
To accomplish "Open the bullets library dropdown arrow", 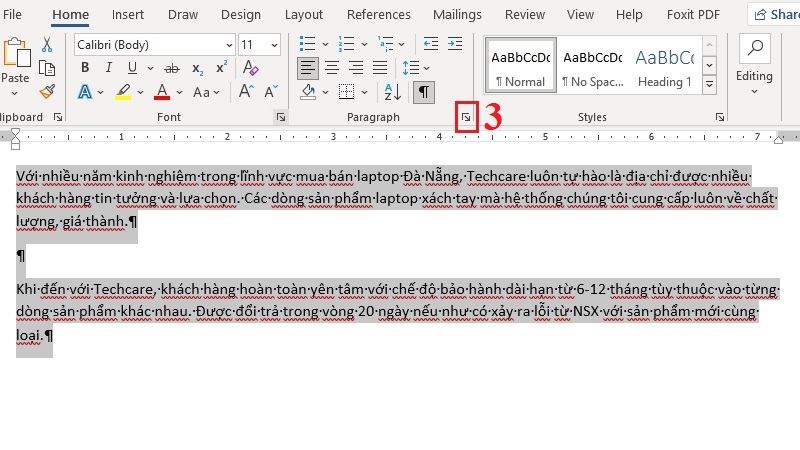I will [325, 44].
